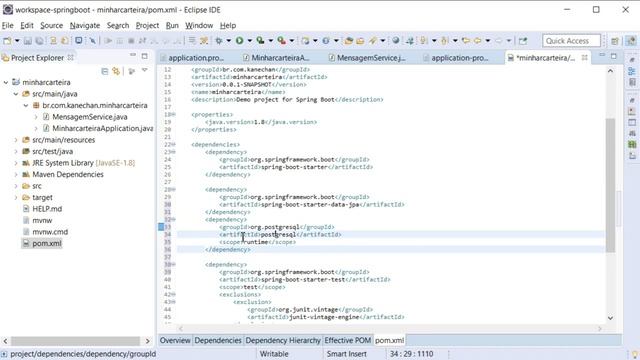Fold the properties block at line 18
Screen dimensions: 640x360
173,115
